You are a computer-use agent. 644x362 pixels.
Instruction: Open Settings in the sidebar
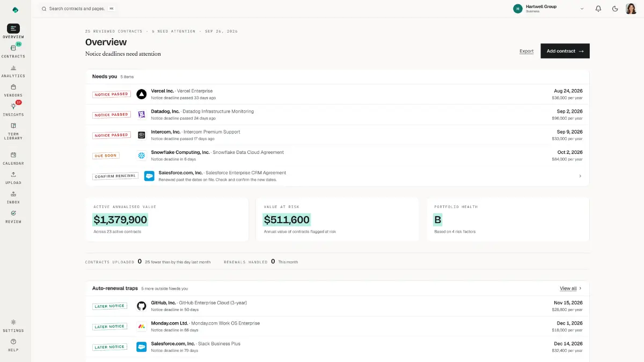13,326
